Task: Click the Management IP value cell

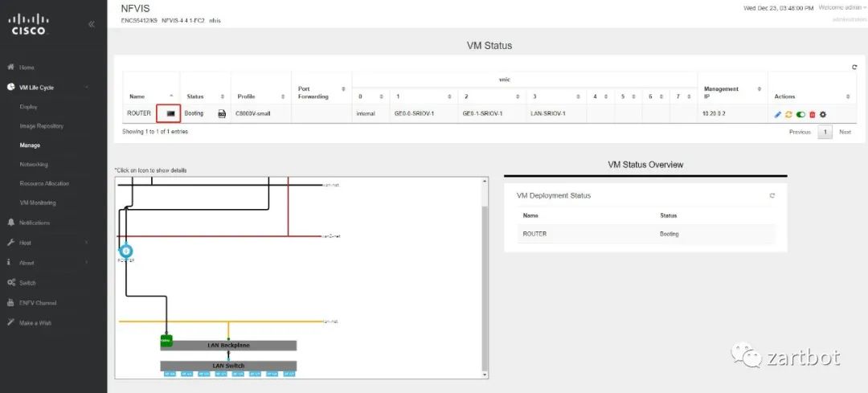Action: click(732, 113)
